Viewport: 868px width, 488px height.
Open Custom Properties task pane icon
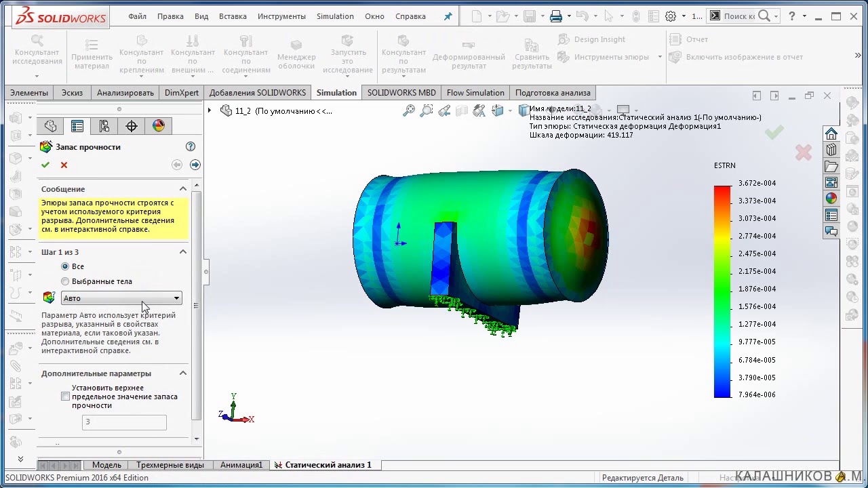click(831, 215)
